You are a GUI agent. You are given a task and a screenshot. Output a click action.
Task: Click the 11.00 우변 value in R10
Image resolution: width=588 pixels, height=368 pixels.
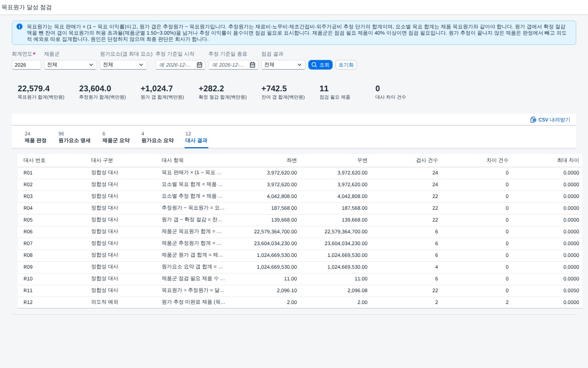pyautogui.click(x=361, y=279)
